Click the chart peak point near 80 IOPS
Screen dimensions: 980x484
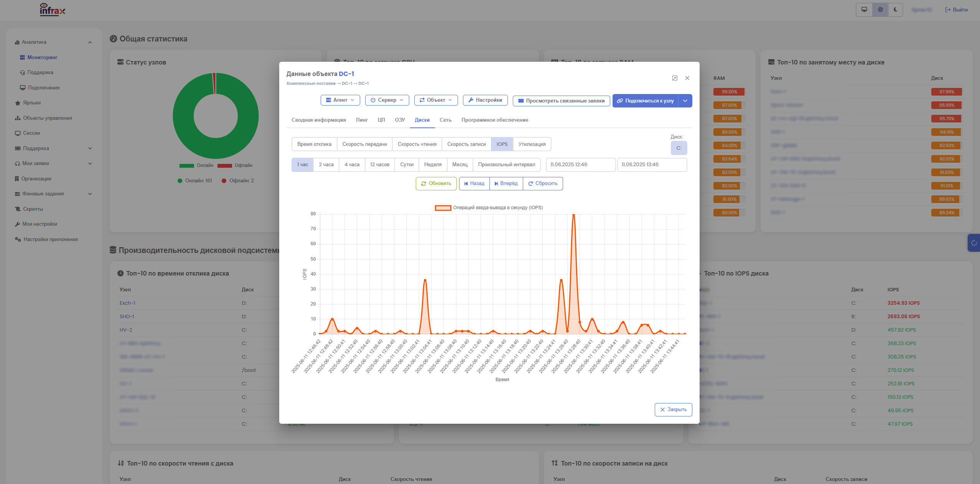(573, 214)
